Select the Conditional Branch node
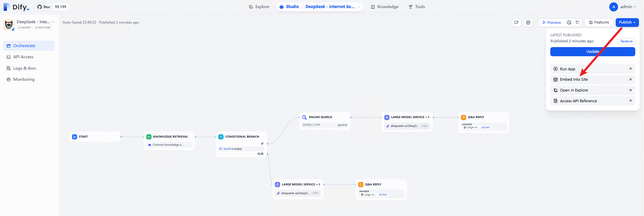This screenshot has width=644, height=216. point(241,144)
